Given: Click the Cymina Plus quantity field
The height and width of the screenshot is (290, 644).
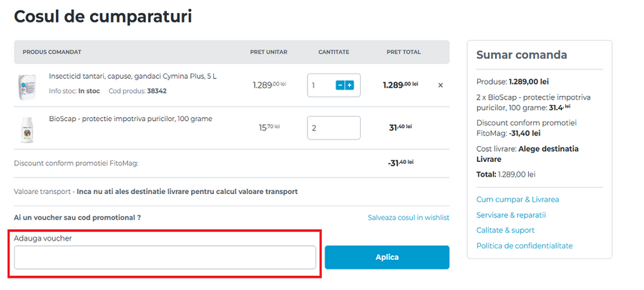Looking at the screenshot, I should click(321, 85).
